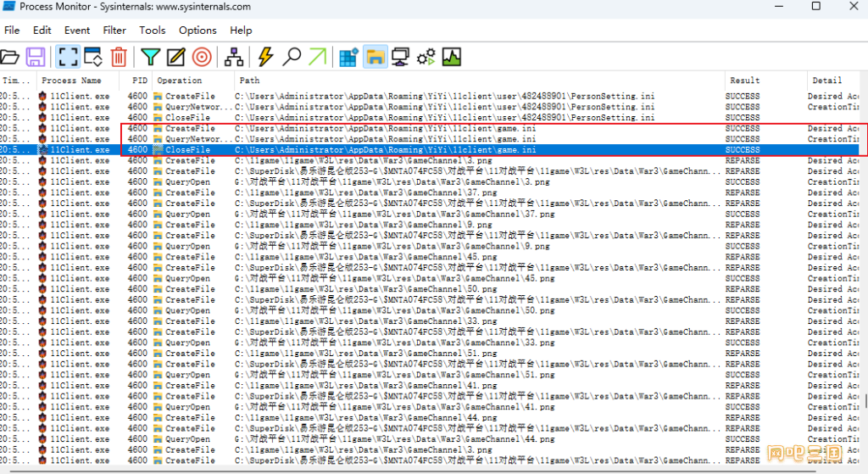Toggle event capture with the Capture icon
Viewport: 868px width, 474px height.
[68, 57]
